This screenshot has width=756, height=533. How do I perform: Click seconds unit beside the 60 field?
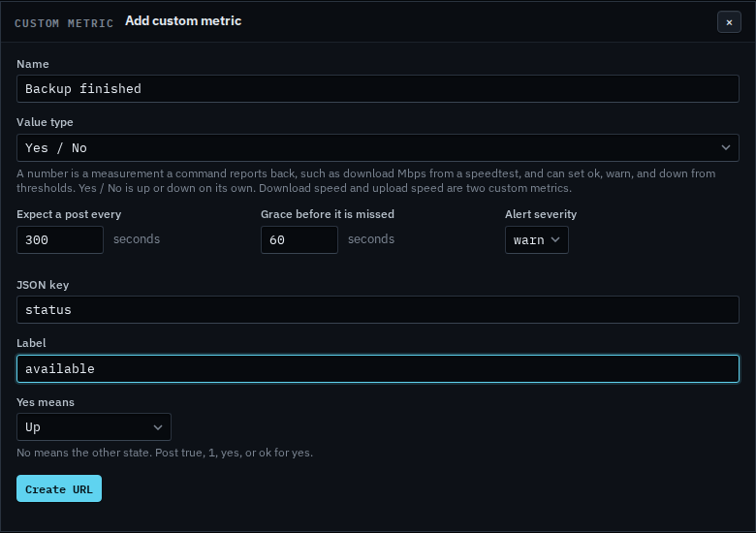tap(371, 239)
